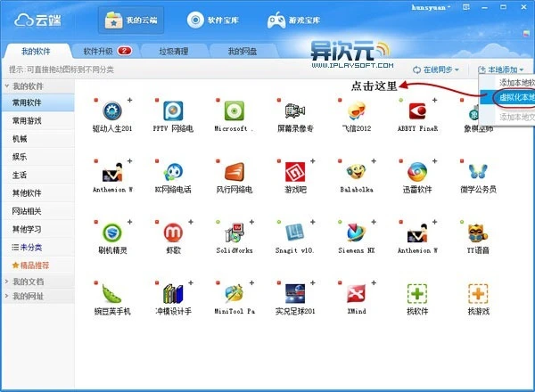The width and height of the screenshot is (535, 392).
Task: Open the 实况足球201 icon
Action: (295, 293)
